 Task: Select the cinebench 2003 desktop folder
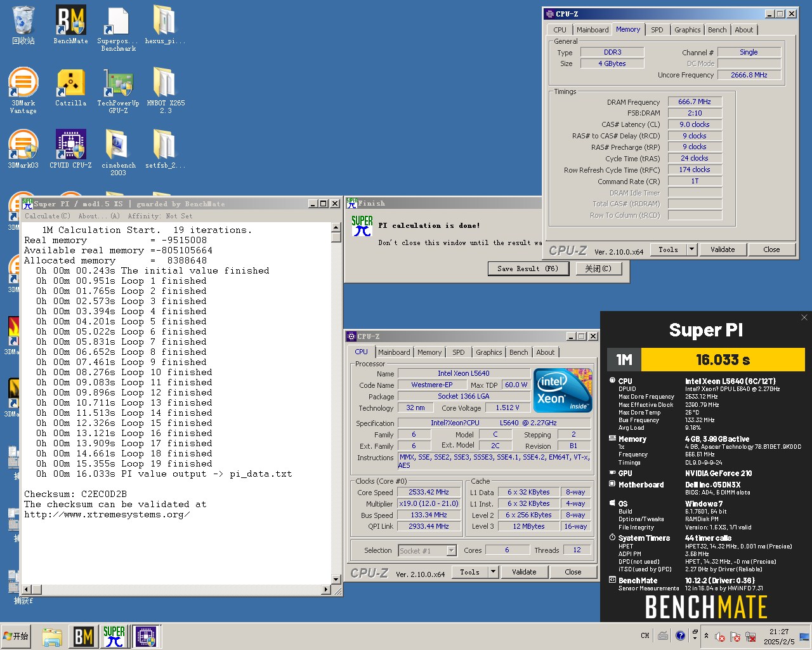point(118,153)
